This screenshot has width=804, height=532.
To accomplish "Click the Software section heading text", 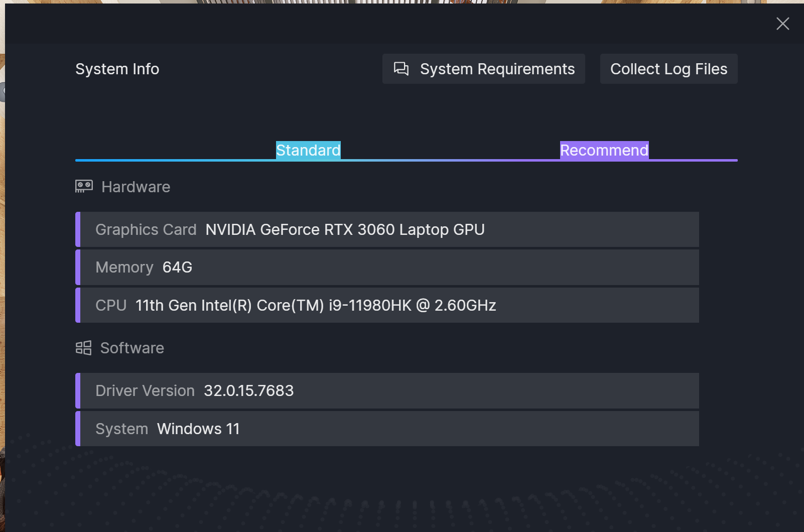I will (132, 348).
